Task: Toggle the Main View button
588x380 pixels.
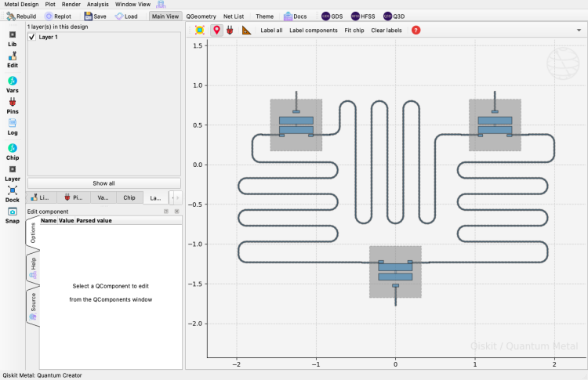Action: point(165,16)
